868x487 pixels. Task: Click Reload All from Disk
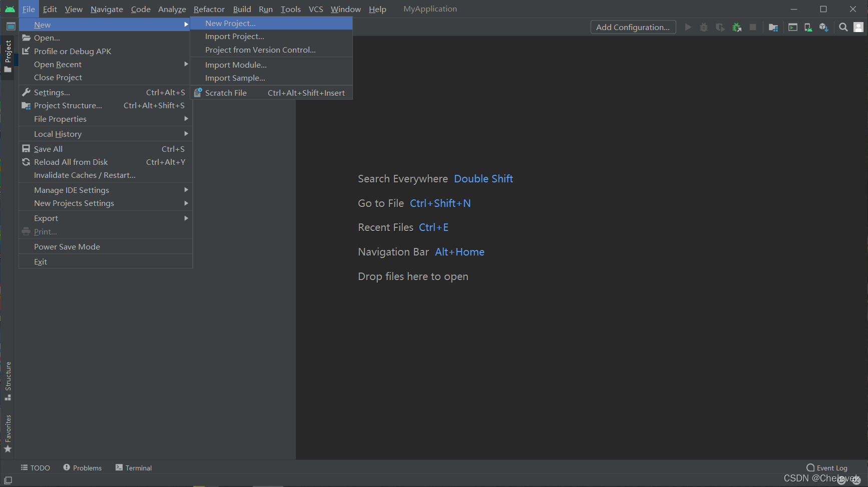105,162
